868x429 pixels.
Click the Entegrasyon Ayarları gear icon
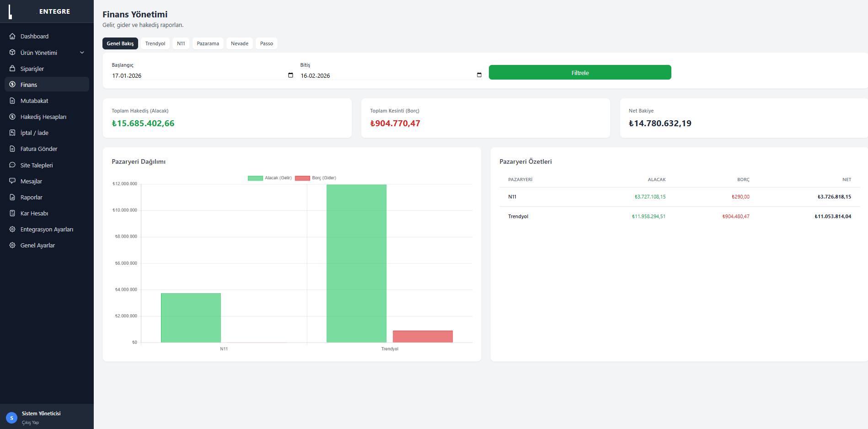click(x=12, y=229)
